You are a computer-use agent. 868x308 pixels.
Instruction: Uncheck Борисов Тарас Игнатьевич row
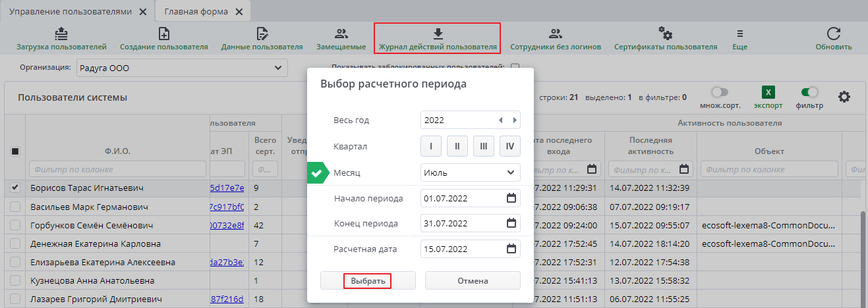15,188
